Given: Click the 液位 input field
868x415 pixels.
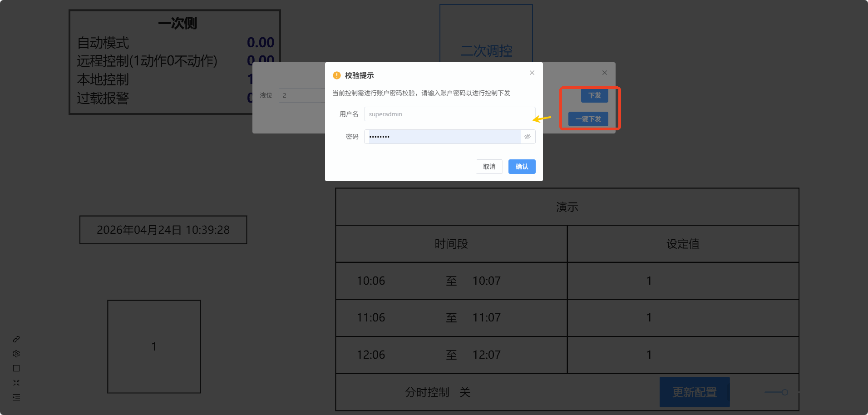Looking at the screenshot, I should (301, 95).
